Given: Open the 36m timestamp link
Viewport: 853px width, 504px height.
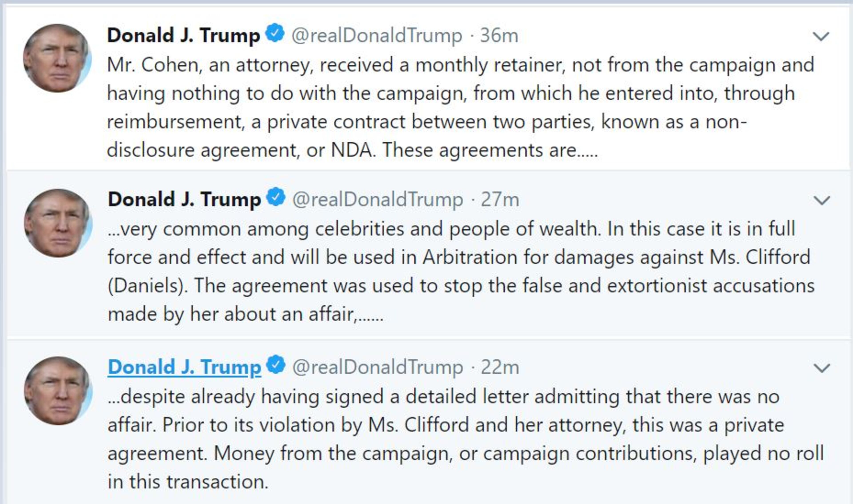Looking at the screenshot, I should coord(498,36).
